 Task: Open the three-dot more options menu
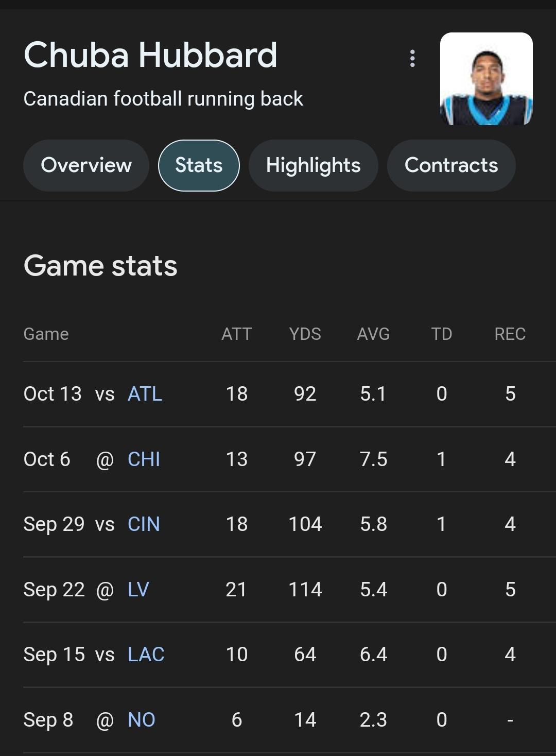[x=412, y=58]
